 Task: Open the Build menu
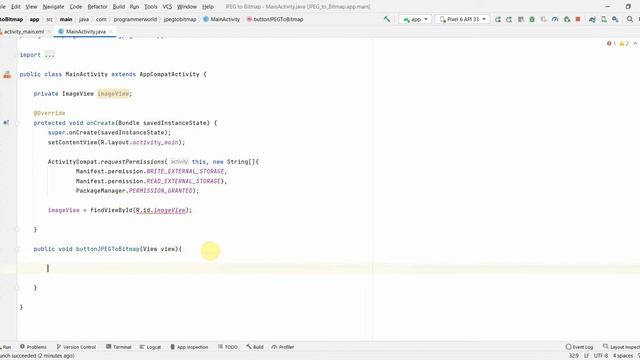coord(119,7)
